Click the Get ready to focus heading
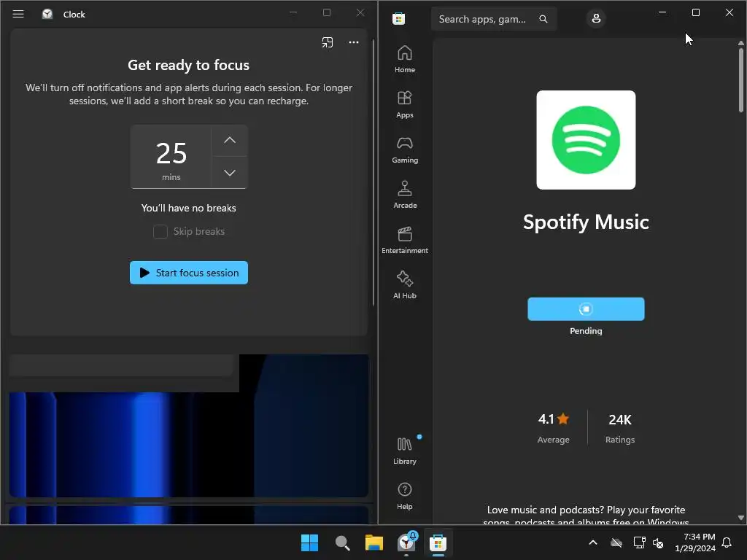Viewport: 747px width, 560px height. [x=189, y=65]
